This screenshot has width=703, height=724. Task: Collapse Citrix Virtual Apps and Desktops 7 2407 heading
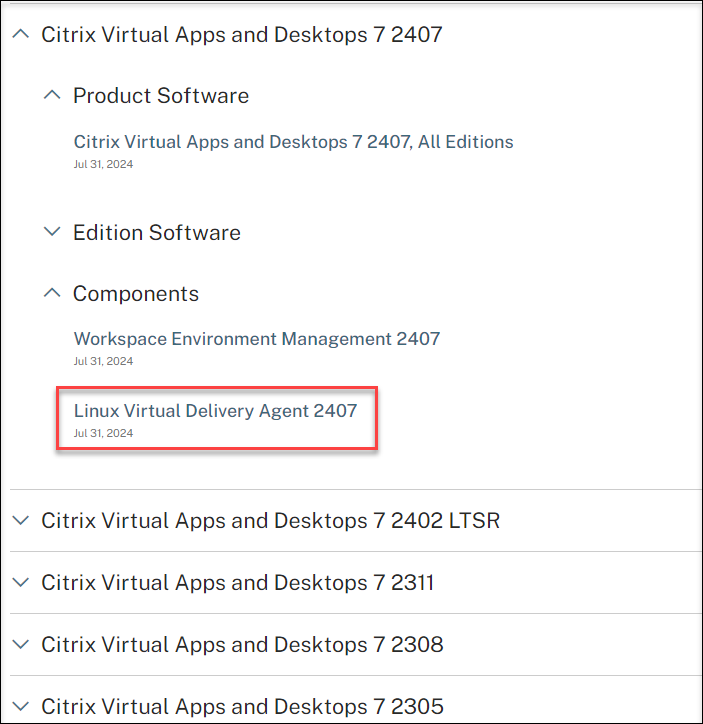click(242, 35)
